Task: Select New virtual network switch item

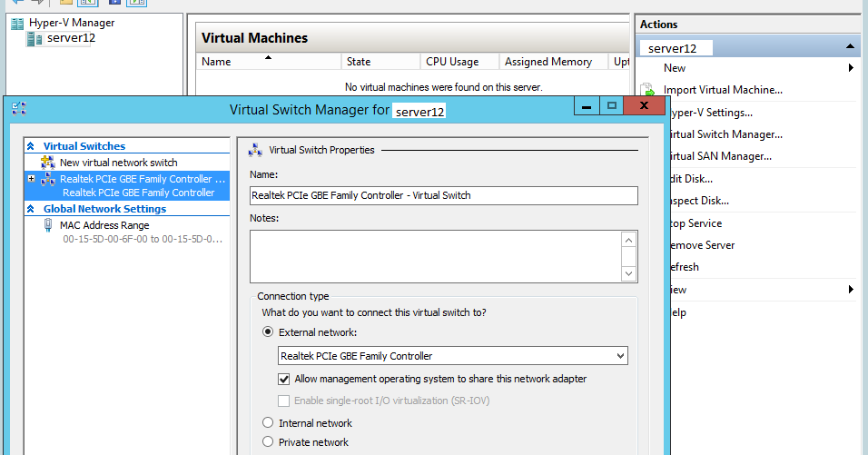Action: (118, 163)
